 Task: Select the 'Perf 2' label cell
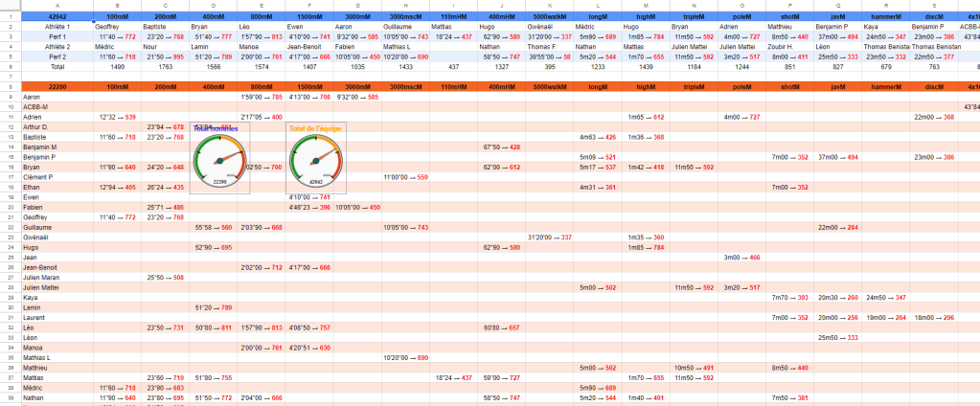[57, 56]
